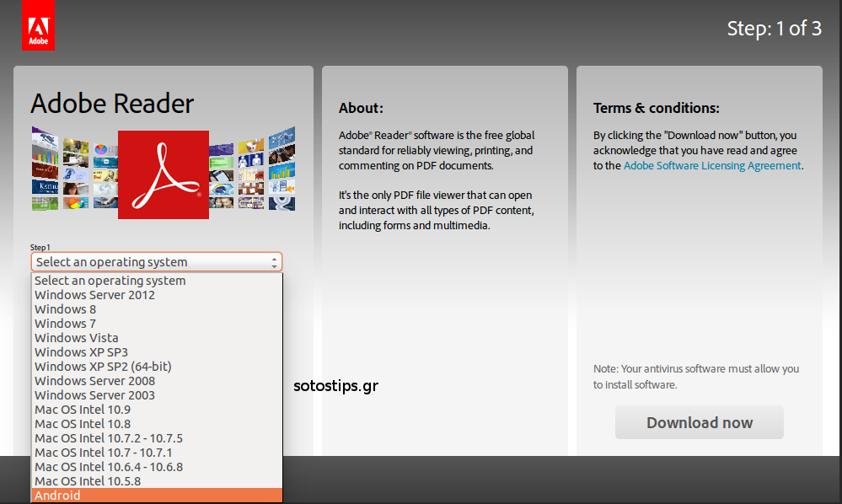Select Windows 8 from the OS list
Viewport: 842px width, 504px height.
click(65, 308)
